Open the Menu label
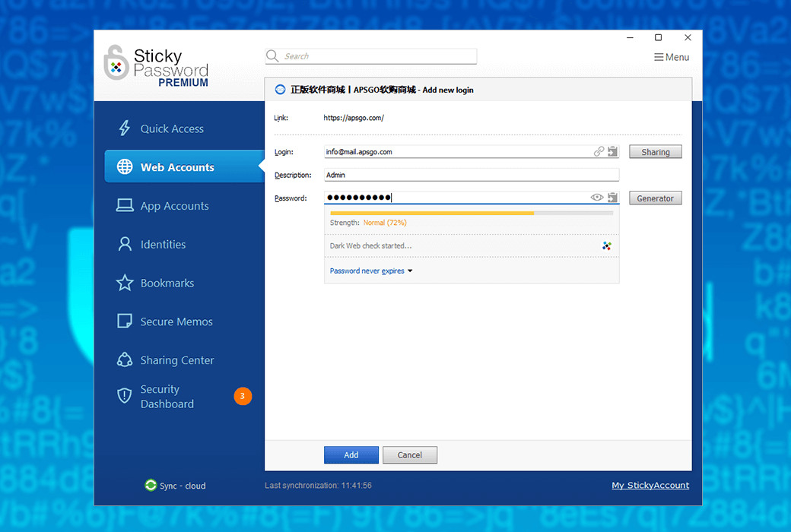The image size is (791, 532). 677,57
